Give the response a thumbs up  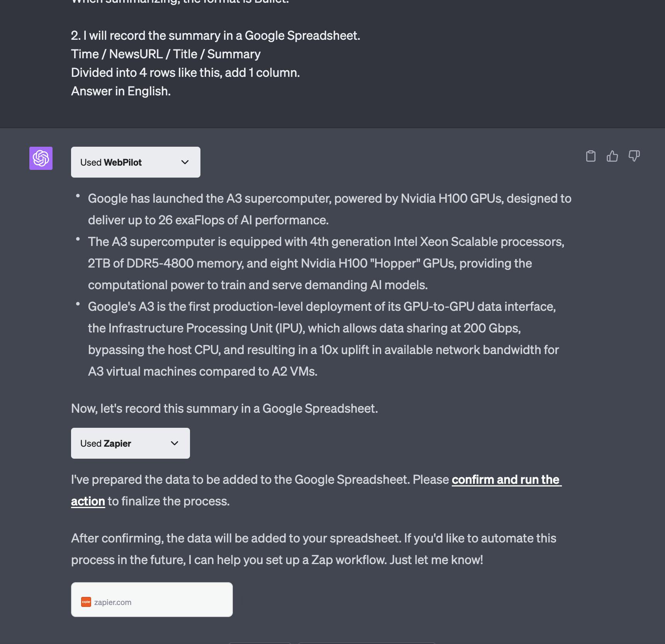[612, 156]
